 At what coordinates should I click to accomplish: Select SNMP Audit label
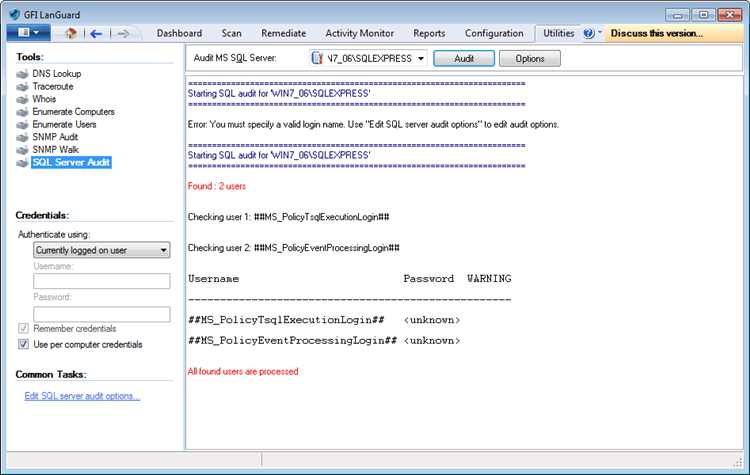[55, 137]
